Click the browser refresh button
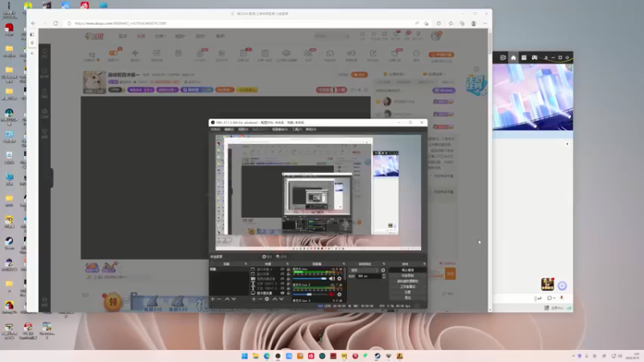Image resolution: width=644 pixels, height=362 pixels. [56, 23]
